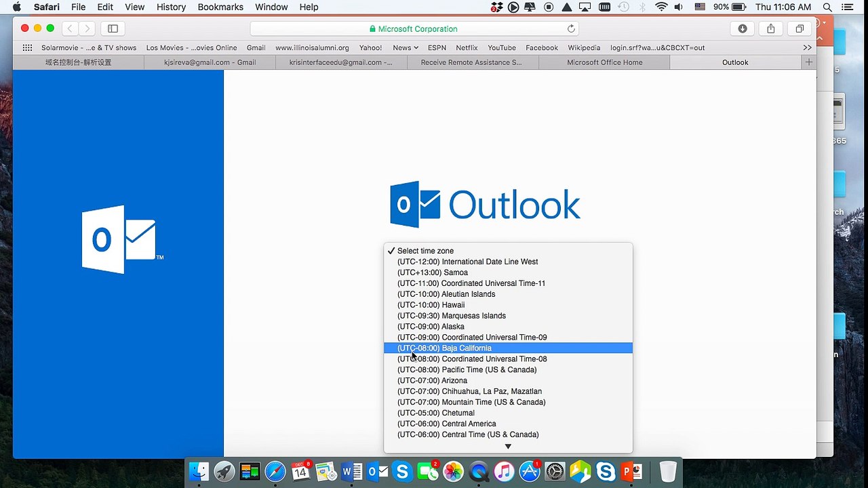The width and height of the screenshot is (868, 488).
Task: Open the Wikipedia bookmark
Action: [x=584, y=47]
